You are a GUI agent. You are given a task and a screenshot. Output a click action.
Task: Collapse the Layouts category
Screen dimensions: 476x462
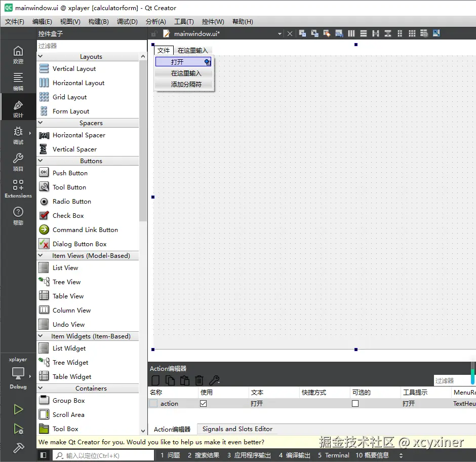[x=41, y=56]
